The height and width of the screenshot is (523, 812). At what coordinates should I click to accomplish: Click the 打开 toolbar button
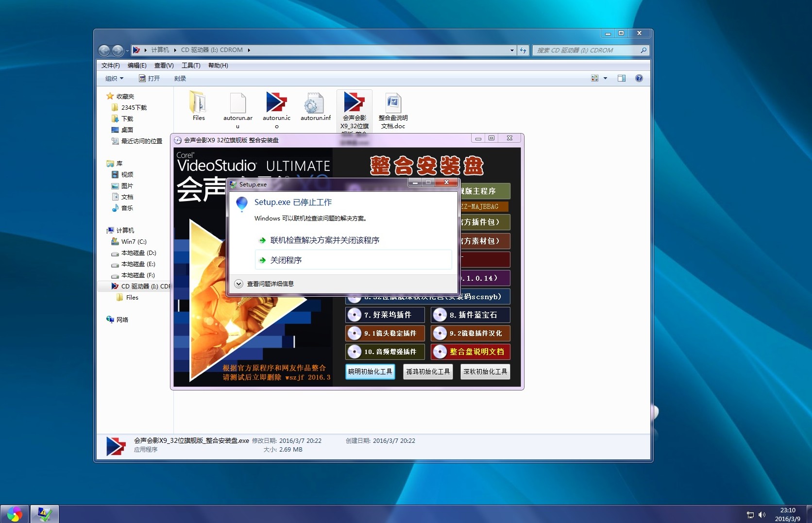150,79
